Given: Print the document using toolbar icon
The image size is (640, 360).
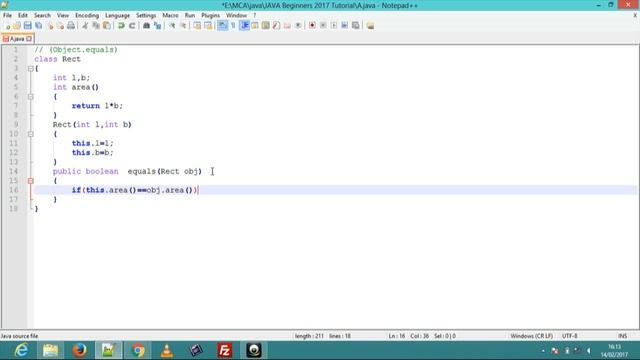Looking at the screenshot, I should [x=71, y=26].
